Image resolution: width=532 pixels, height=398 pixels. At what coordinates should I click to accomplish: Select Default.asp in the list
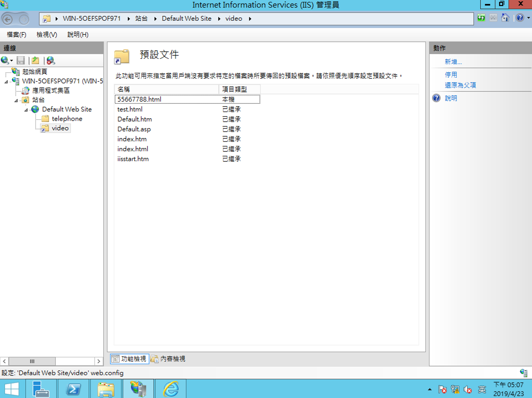pos(134,129)
